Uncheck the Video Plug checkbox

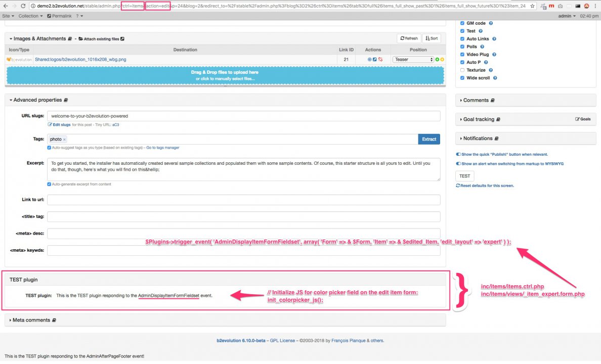point(462,55)
